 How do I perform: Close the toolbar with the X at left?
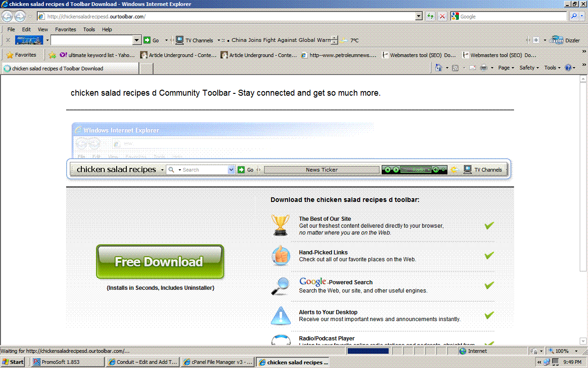(8, 40)
